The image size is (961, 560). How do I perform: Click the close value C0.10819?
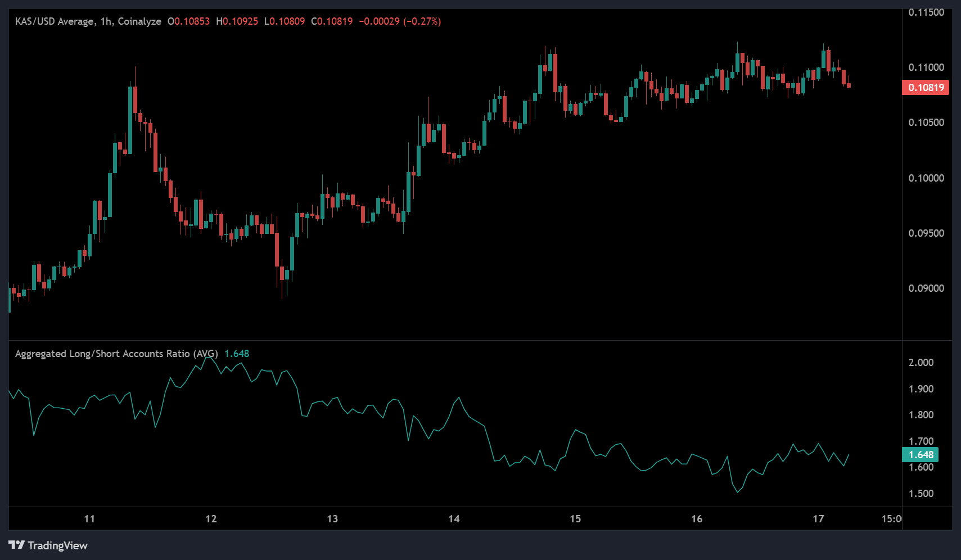[x=332, y=21]
